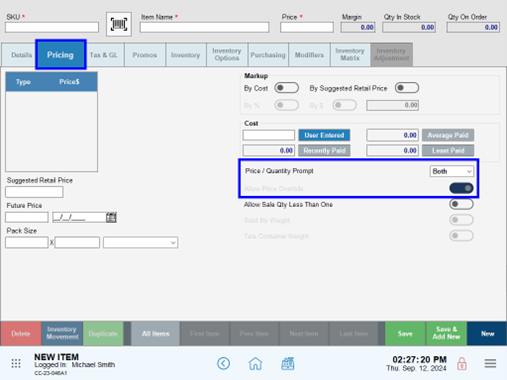Click the Qty On Order field
This screenshot has width=507, height=380.
[473, 27]
